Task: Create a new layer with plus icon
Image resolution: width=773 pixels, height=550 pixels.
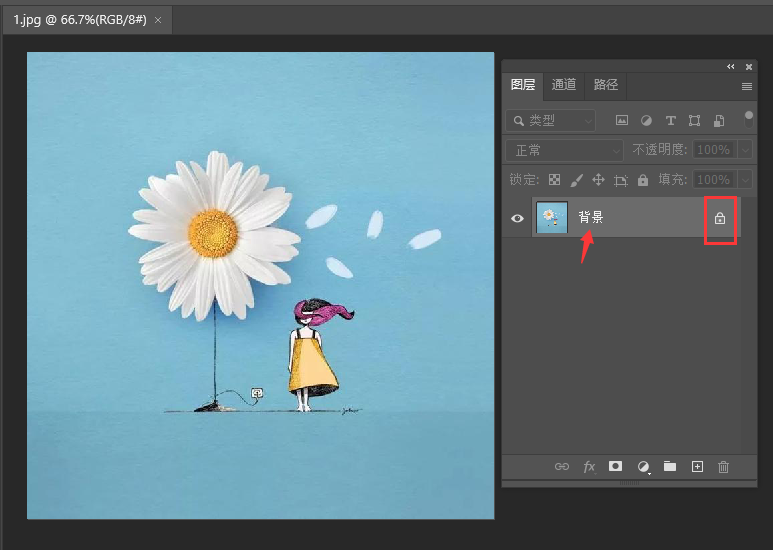Action: pyautogui.click(x=698, y=466)
